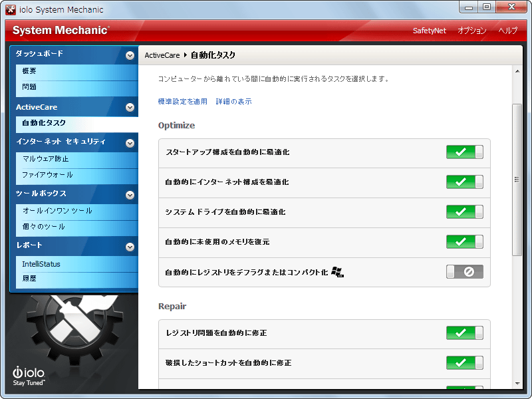This screenshot has width=532, height=399.
Task: Maximize the System Mechanic window
Action: click(x=487, y=7)
